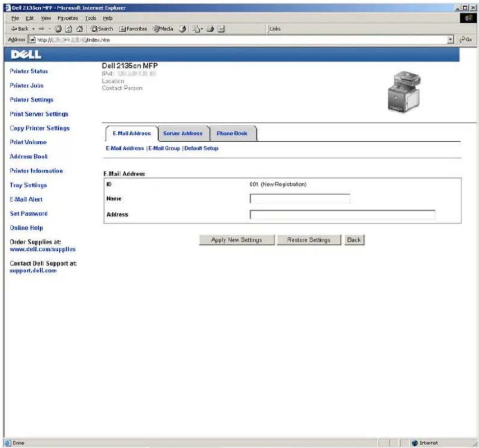
Task: Expand the address bar dropdown arrow
Action: [451, 40]
